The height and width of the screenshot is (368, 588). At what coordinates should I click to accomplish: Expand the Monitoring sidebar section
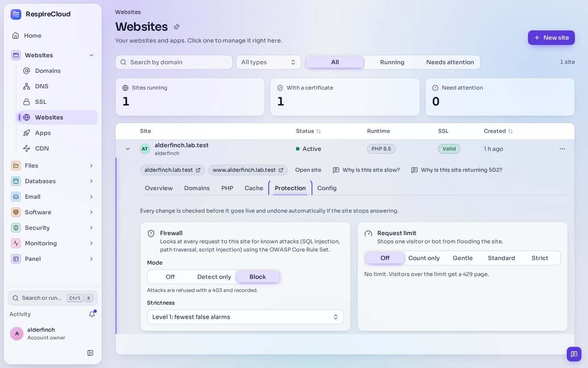point(53,243)
